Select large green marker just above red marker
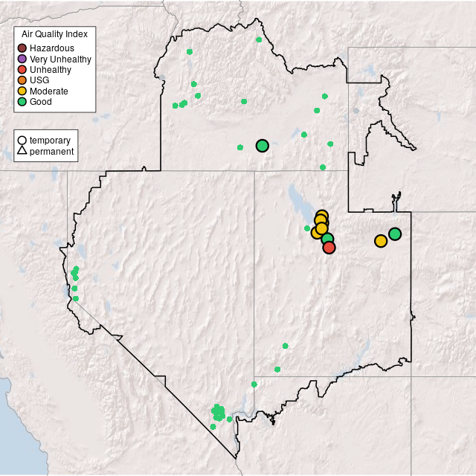Image resolution: width=476 pixels, height=476 pixels. pyautogui.click(x=327, y=238)
